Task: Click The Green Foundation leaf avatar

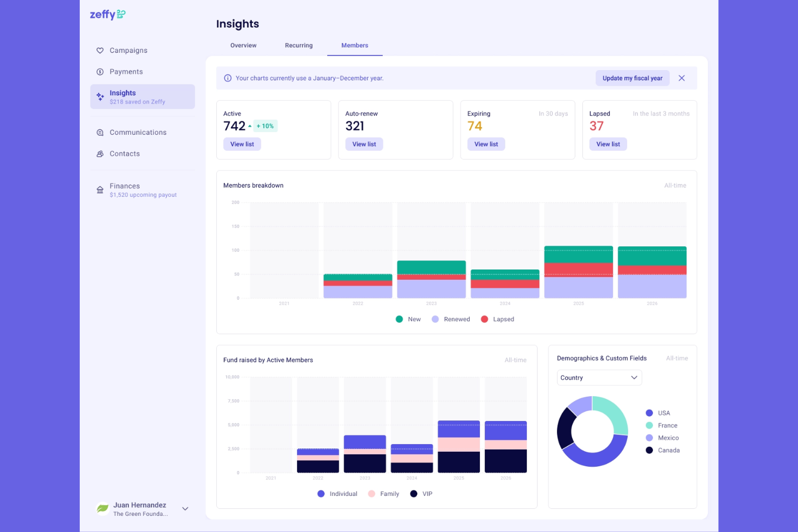Action: pyautogui.click(x=102, y=509)
